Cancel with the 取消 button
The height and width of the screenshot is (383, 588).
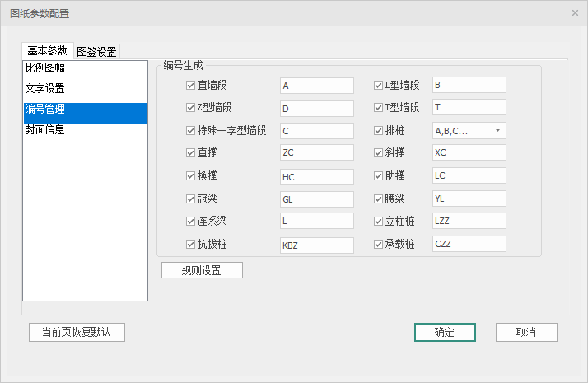(526, 332)
